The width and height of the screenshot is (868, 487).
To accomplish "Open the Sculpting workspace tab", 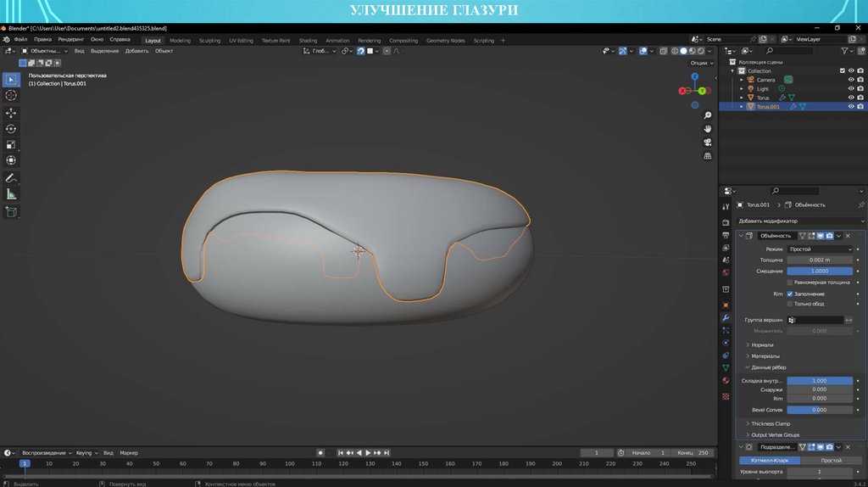I will 209,40.
